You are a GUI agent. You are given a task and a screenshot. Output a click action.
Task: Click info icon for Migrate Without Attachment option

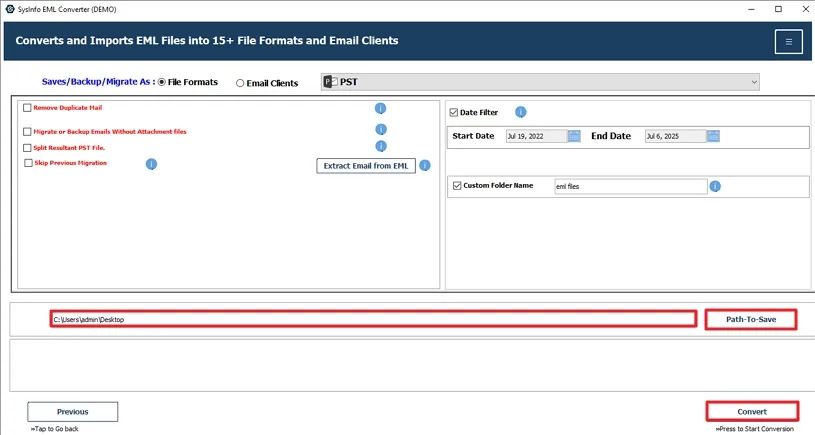380,130
